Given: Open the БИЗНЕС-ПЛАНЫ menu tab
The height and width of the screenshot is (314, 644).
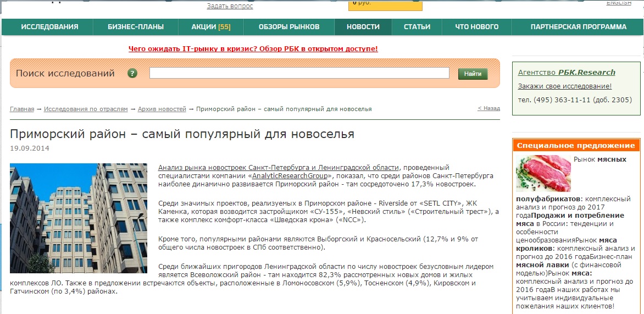Looking at the screenshot, I should 136,27.
